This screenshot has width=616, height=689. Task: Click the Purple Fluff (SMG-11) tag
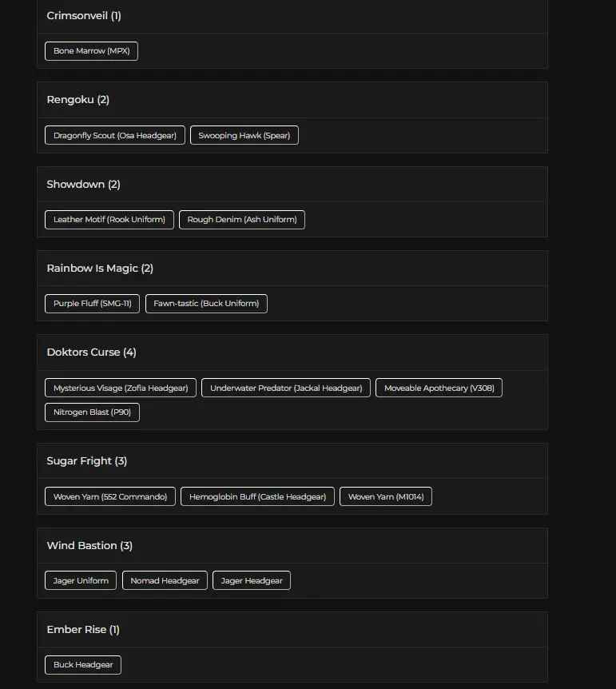(92, 304)
